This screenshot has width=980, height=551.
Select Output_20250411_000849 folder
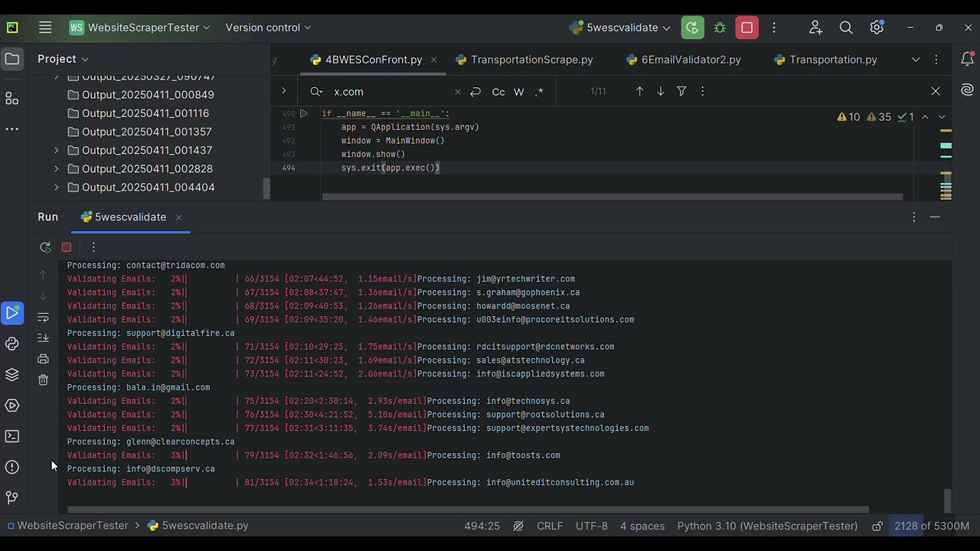pyautogui.click(x=148, y=95)
